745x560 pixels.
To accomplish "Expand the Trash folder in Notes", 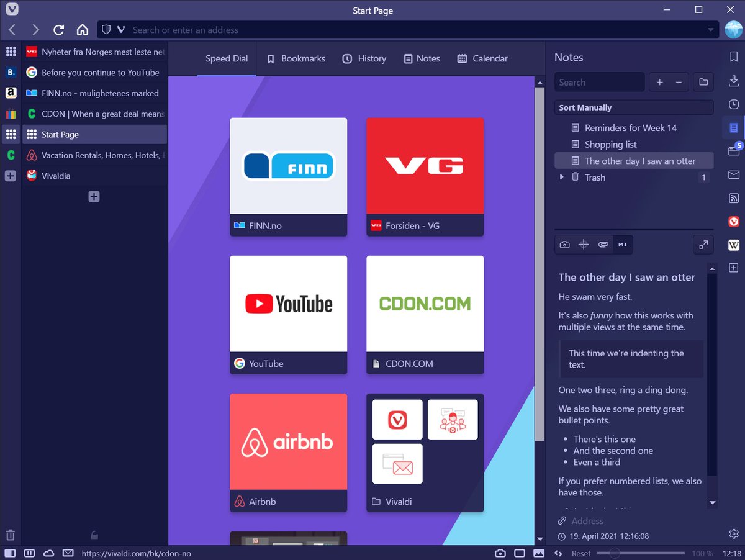I will pos(561,177).
